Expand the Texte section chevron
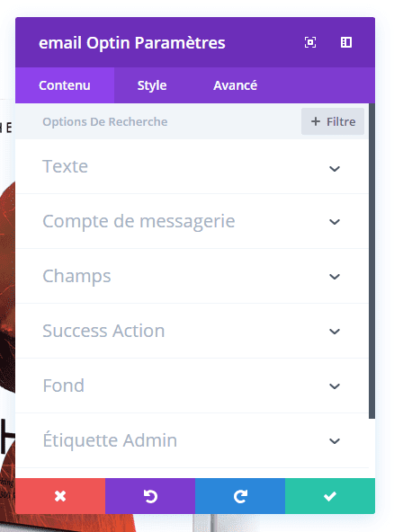Viewport: 394px width, 532px height. point(335,169)
